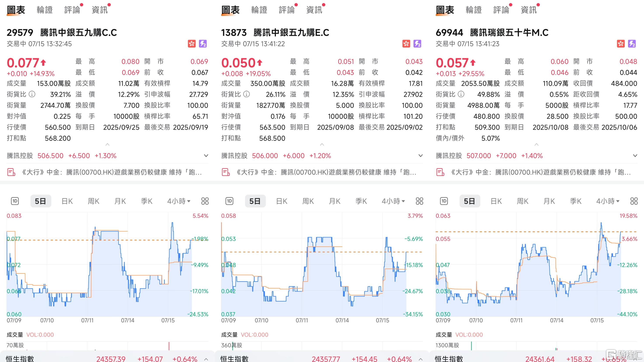Switch to 評論 tab in 13873 panel
The width and height of the screenshot is (644, 362).
[287, 10]
